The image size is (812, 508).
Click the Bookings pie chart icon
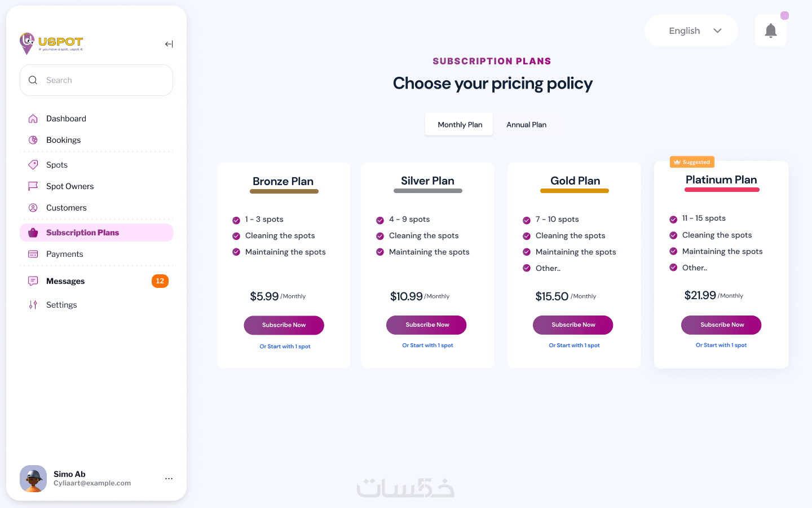point(33,140)
